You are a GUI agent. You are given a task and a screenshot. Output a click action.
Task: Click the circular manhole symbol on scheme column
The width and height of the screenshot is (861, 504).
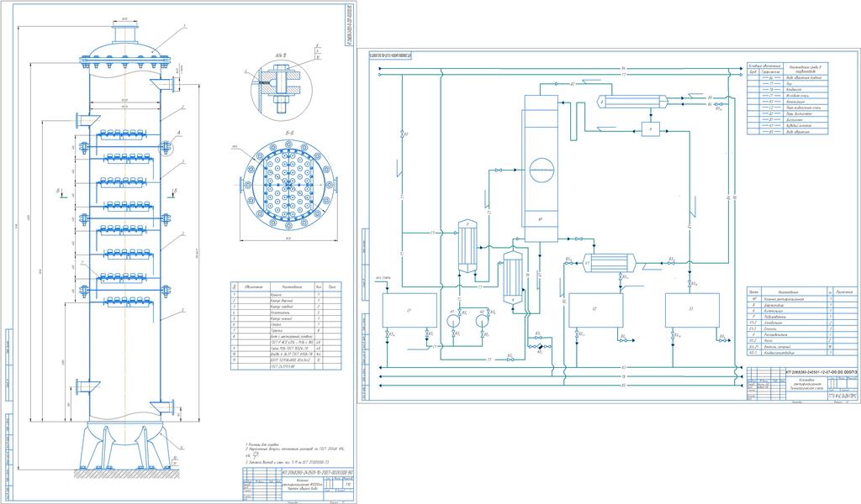coord(541,170)
